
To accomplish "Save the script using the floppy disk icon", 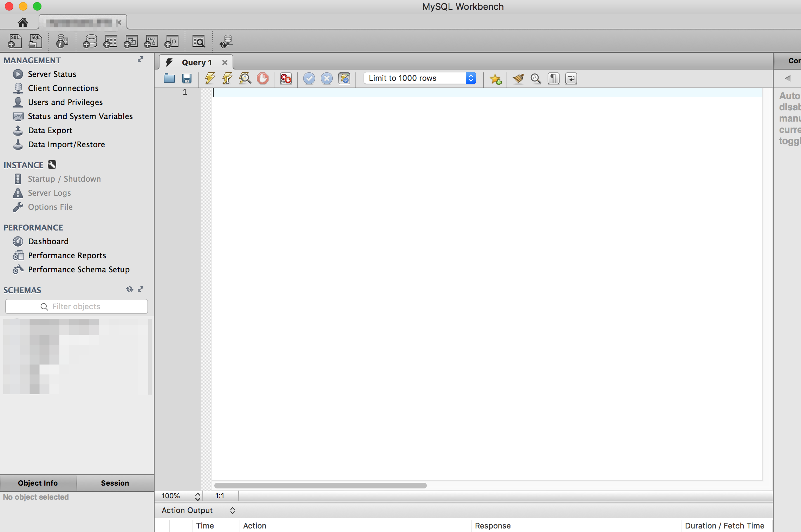I will 187,78.
